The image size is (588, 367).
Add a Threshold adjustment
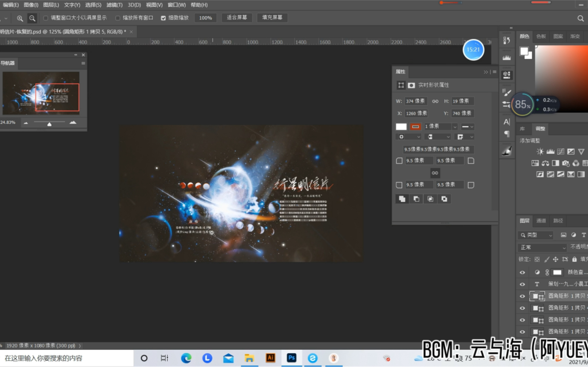tap(560, 174)
